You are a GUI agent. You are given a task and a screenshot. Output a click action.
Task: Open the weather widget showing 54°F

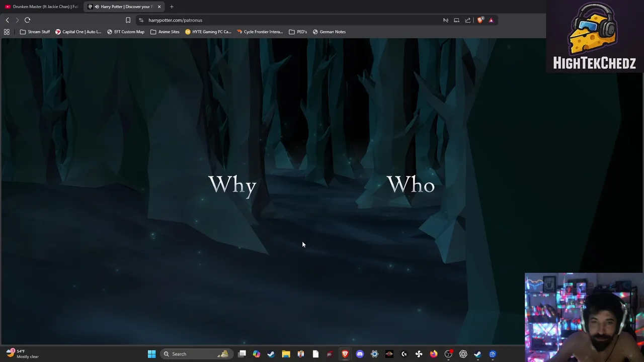click(x=22, y=354)
